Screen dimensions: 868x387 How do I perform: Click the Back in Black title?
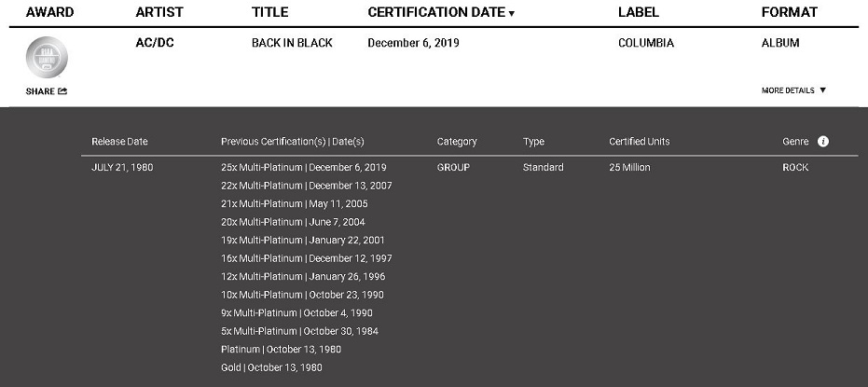tap(292, 43)
